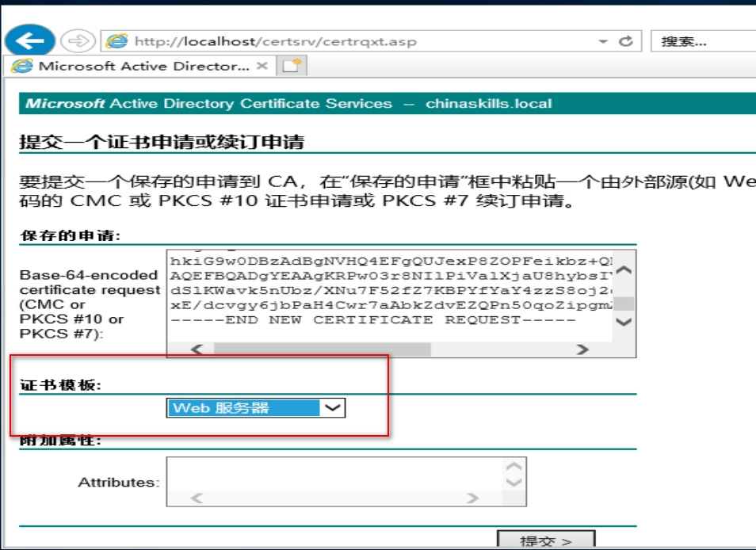The width and height of the screenshot is (756, 550).
Task: Click the localhost certsrv URL address field
Action: tap(357, 41)
